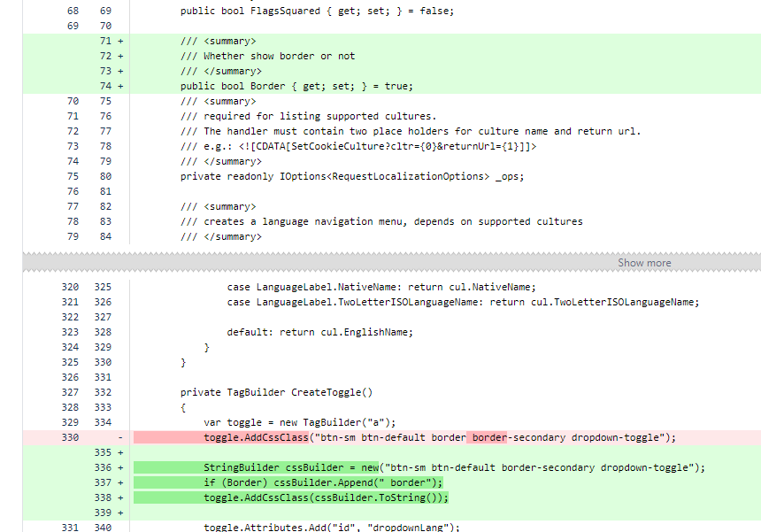Viewport: 761px width, 532px height.
Task: Click new line number 336
Action: pos(103,467)
